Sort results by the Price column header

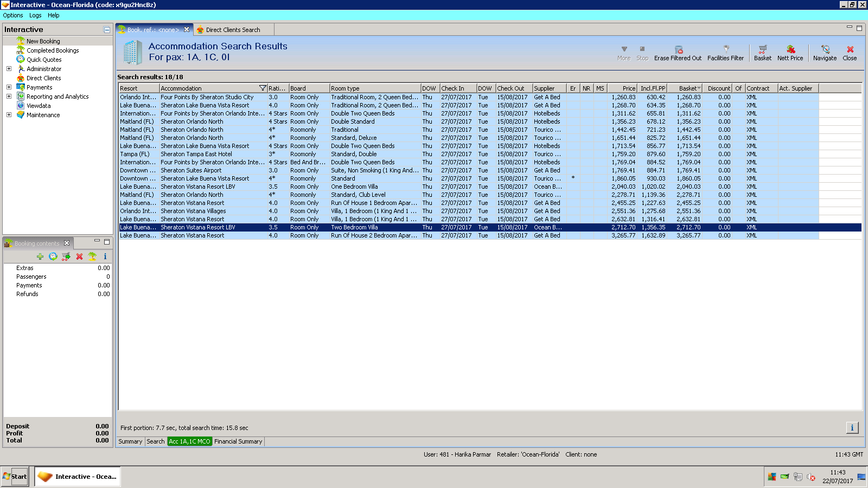pos(622,88)
